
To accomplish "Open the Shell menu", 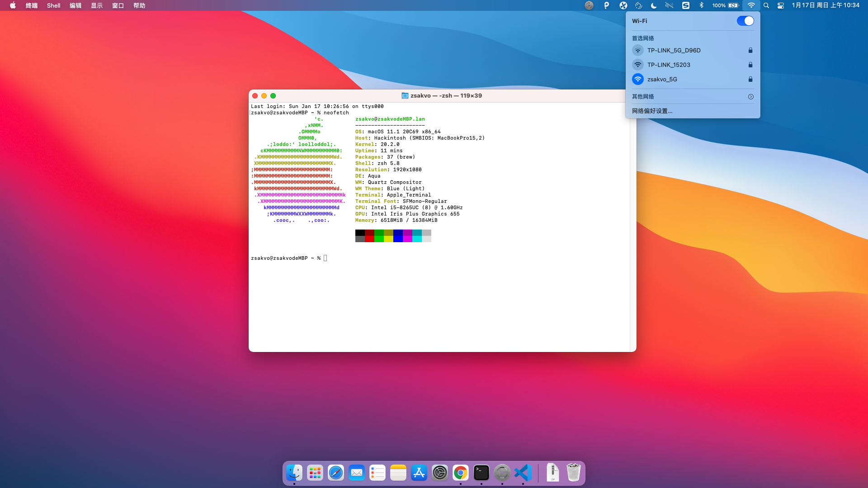I will coord(53,5).
